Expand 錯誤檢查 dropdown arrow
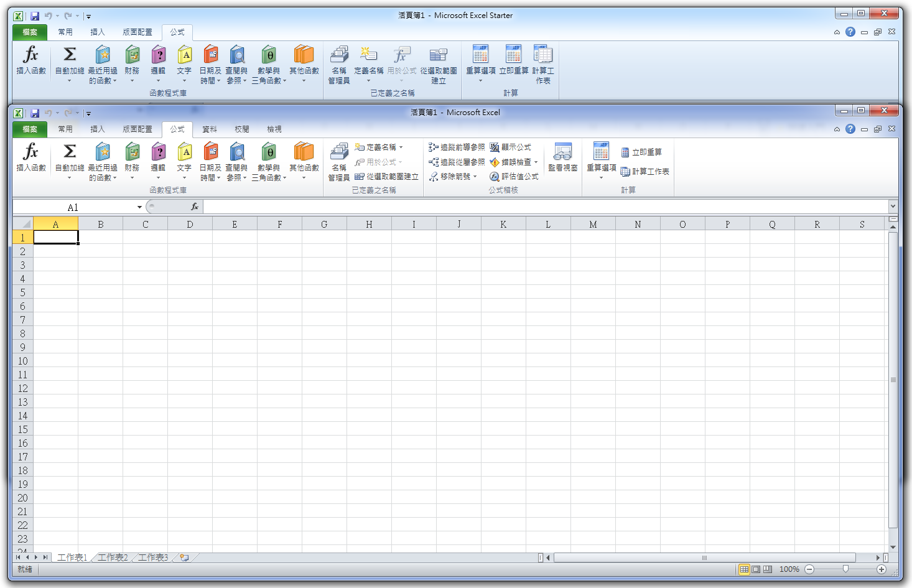Image resolution: width=912 pixels, height=588 pixels. coord(536,162)
